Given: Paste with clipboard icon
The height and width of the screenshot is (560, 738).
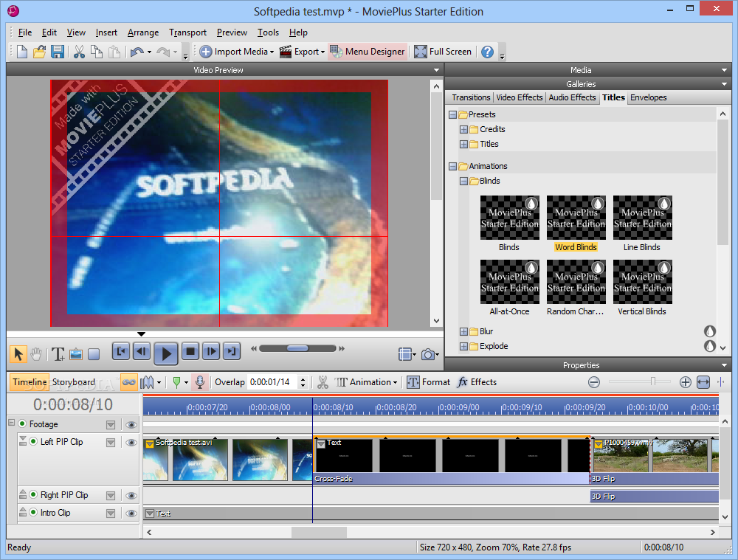Looking at the screenshot, I should pos(114,52).
